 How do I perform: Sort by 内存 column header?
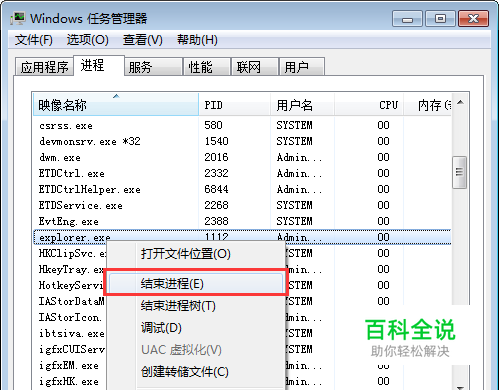point(428,105)
